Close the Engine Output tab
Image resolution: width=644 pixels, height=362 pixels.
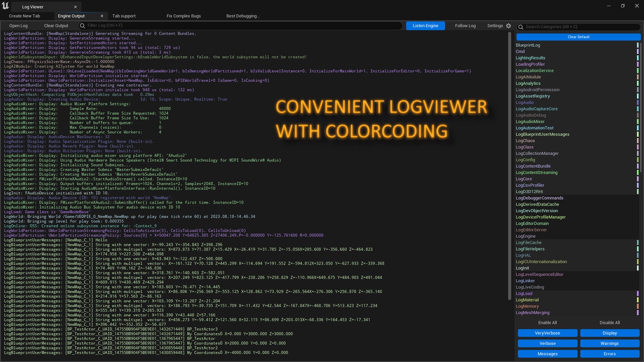(102, 16)
